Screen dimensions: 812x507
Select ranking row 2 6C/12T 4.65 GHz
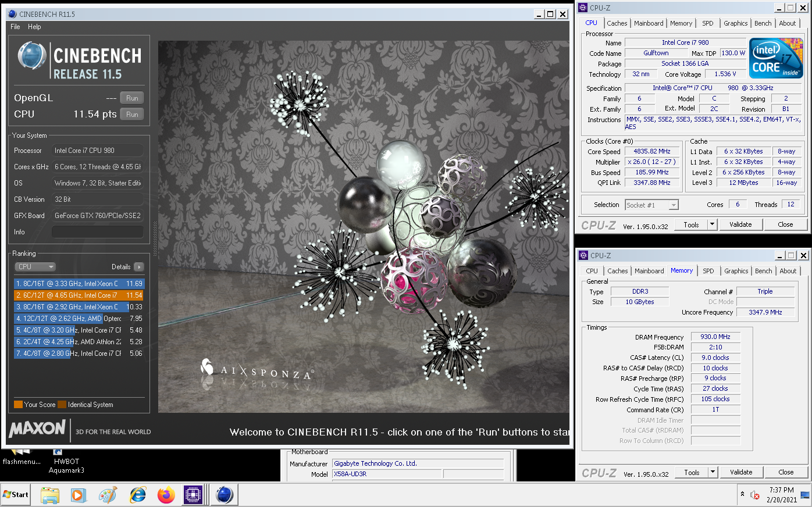79,295
